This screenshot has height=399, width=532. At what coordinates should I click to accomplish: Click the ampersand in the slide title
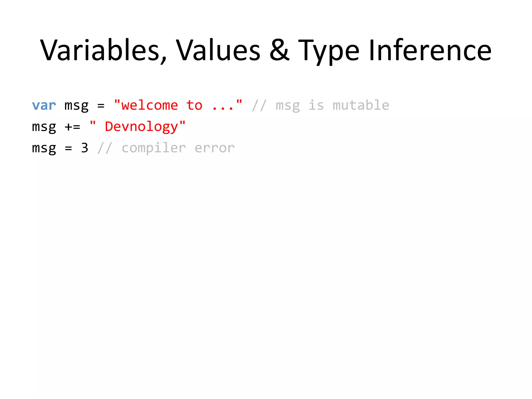pos(279,50)
